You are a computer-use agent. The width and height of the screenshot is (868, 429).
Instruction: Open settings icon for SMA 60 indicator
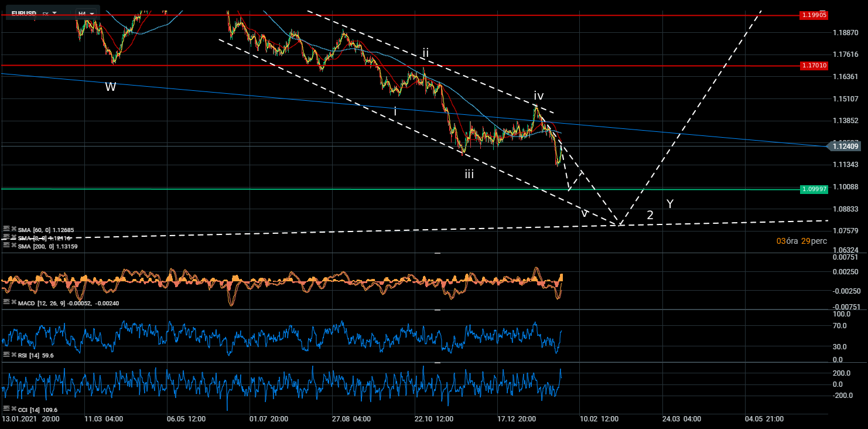tap(6, 229)
